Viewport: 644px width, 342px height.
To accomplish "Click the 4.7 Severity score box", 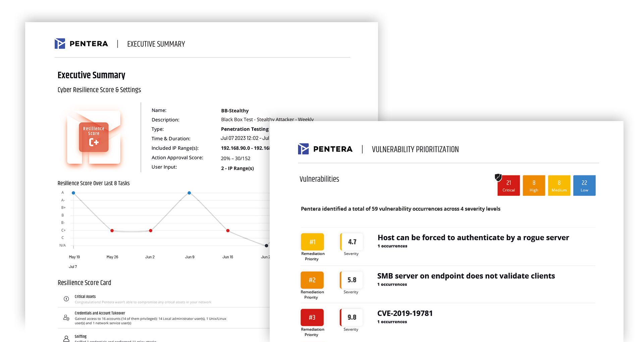I will pos(352,242).
